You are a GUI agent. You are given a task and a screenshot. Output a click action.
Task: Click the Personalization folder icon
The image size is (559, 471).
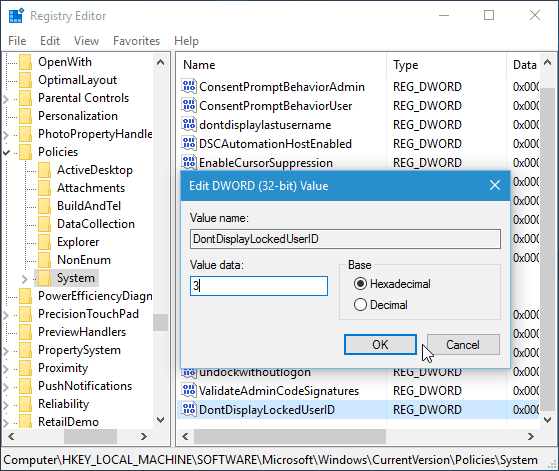point(26,116)
